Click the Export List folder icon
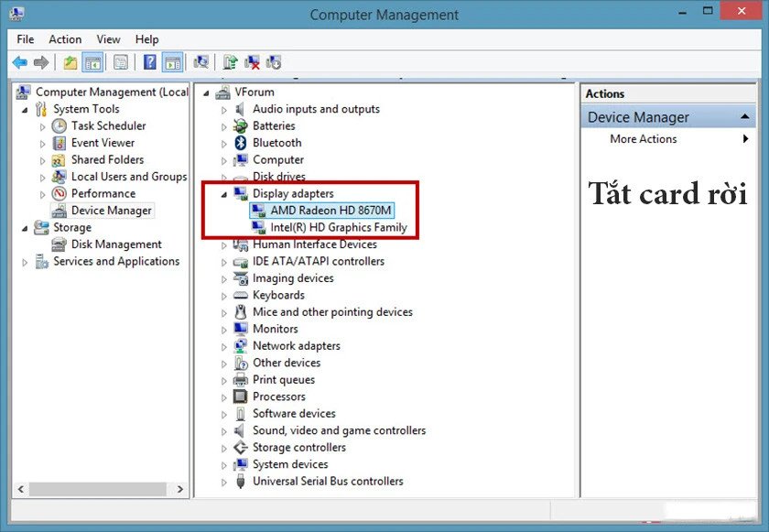This screenshot has height=532, width=769. (70, 61)
